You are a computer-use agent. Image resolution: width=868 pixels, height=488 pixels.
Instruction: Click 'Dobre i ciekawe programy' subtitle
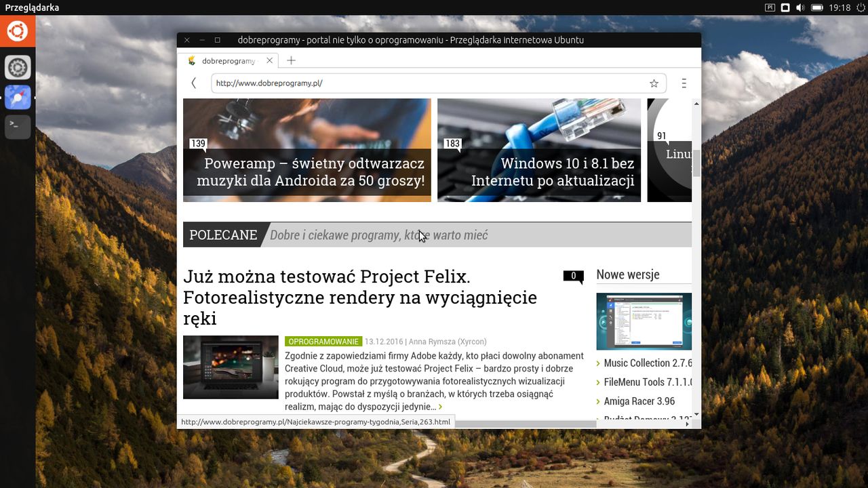click(378, 235)
